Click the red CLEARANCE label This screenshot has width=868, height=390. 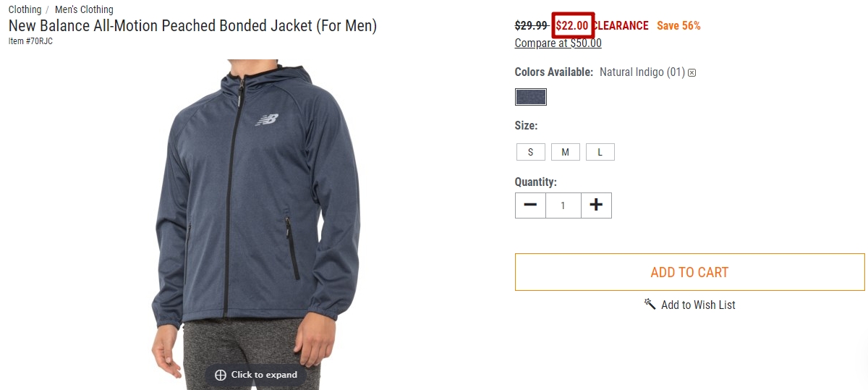coord(621,25)
